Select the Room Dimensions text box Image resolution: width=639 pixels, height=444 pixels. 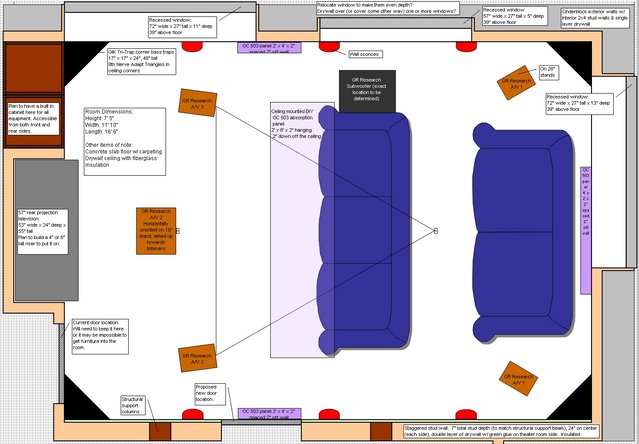click(125, 142)
